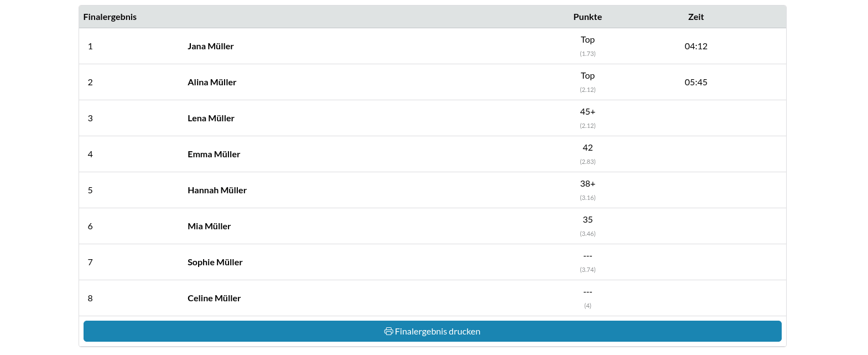Click the 35 points of Mia Müller
This screenshot has height=355, width=868.
point(588,220)
